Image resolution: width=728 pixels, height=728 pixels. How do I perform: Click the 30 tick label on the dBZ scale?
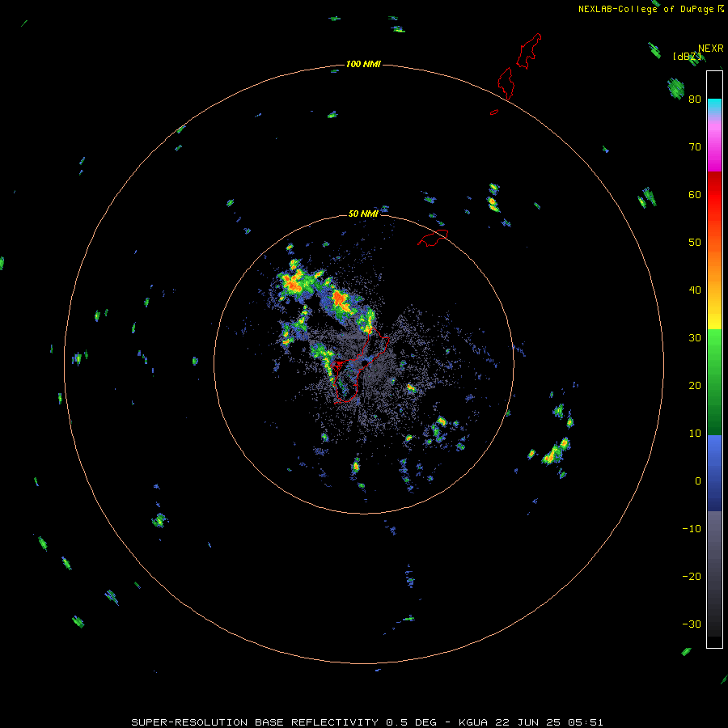695,337
